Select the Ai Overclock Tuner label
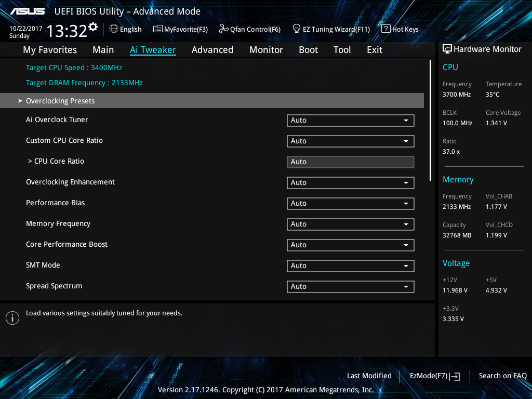This screenshot has width=532, height=399. pos(57,120)
